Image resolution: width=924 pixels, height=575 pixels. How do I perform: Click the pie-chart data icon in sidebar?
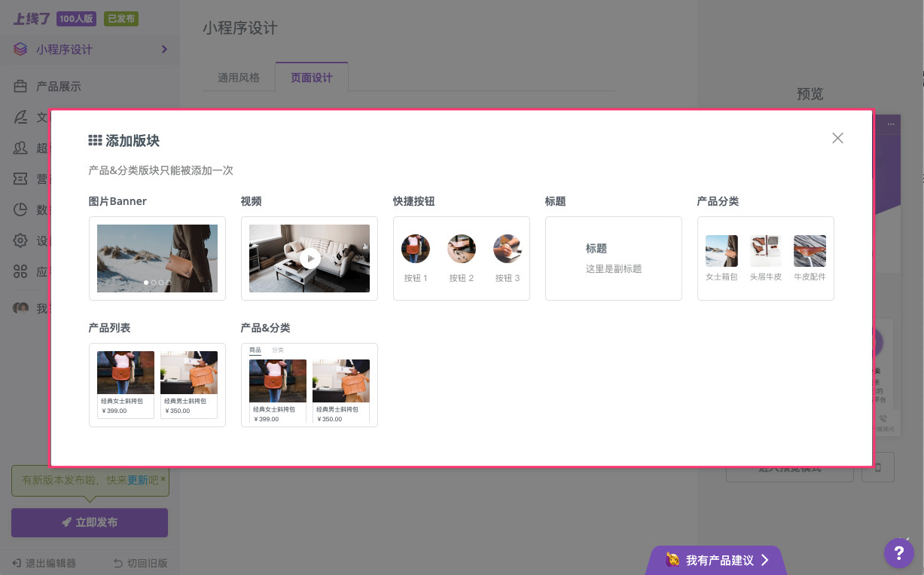coord(20,210)
